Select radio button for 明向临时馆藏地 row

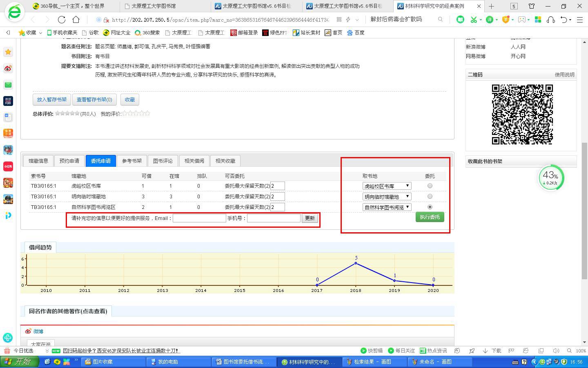click(430, 196)
